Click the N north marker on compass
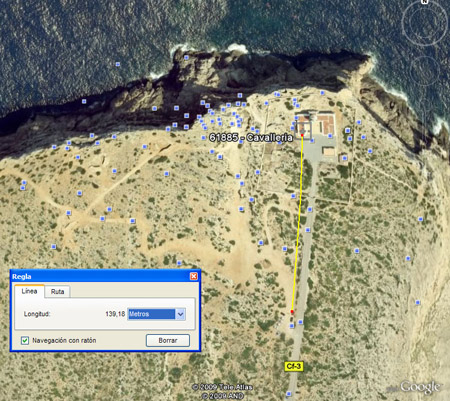 pyautogui.click(x=424, y=2)
